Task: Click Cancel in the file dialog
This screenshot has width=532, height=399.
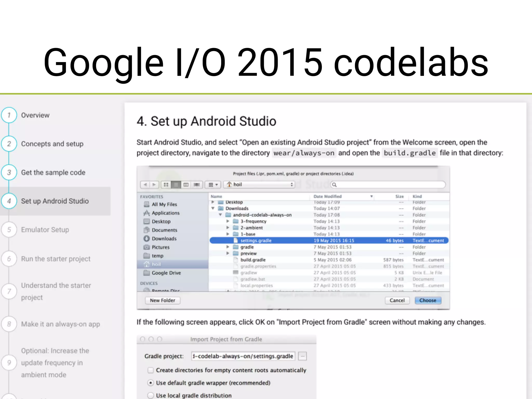Action: (397, 300)
